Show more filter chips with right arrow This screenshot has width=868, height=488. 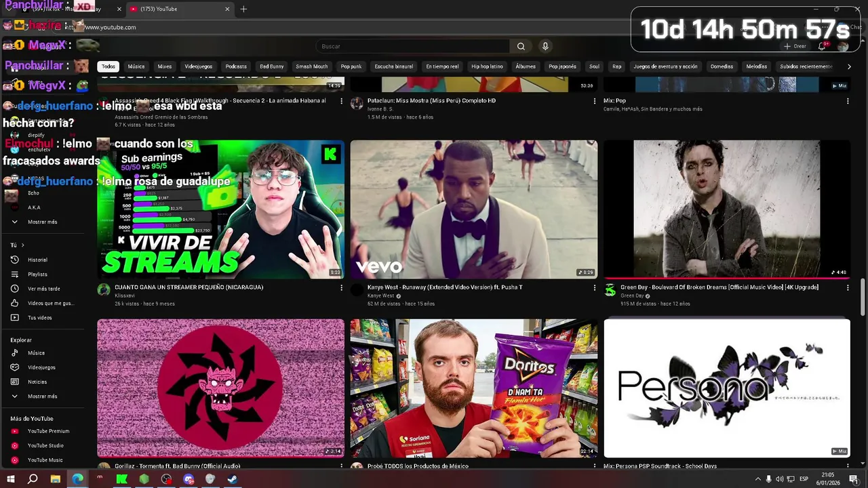849,66
